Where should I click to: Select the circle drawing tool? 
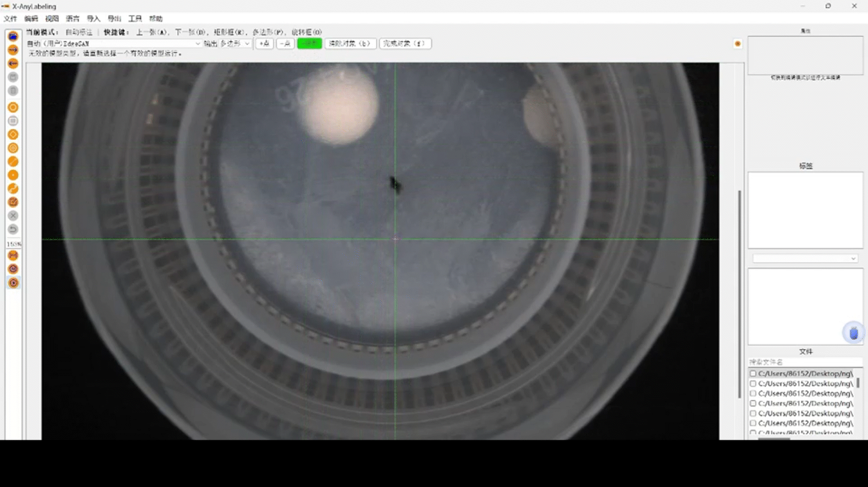tap(13, 148)
